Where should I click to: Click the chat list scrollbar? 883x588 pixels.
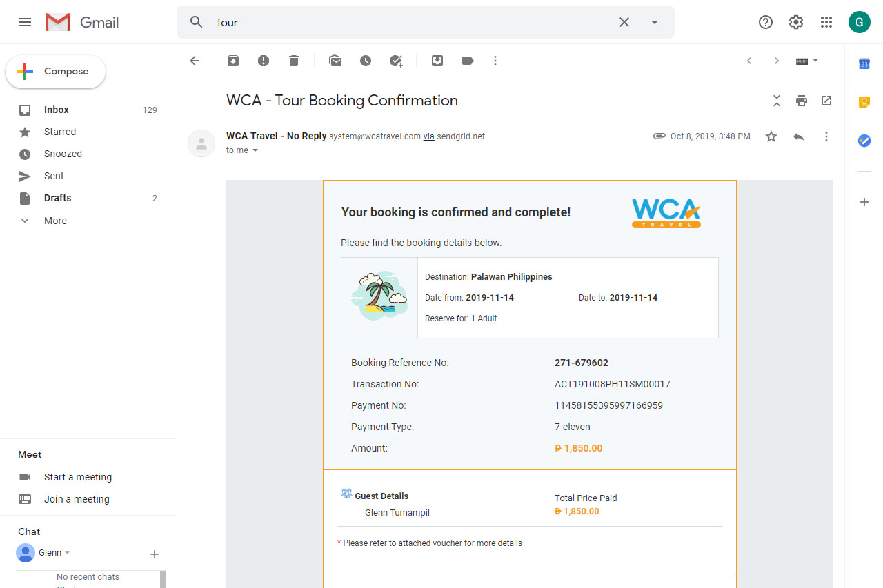(163, 579)
